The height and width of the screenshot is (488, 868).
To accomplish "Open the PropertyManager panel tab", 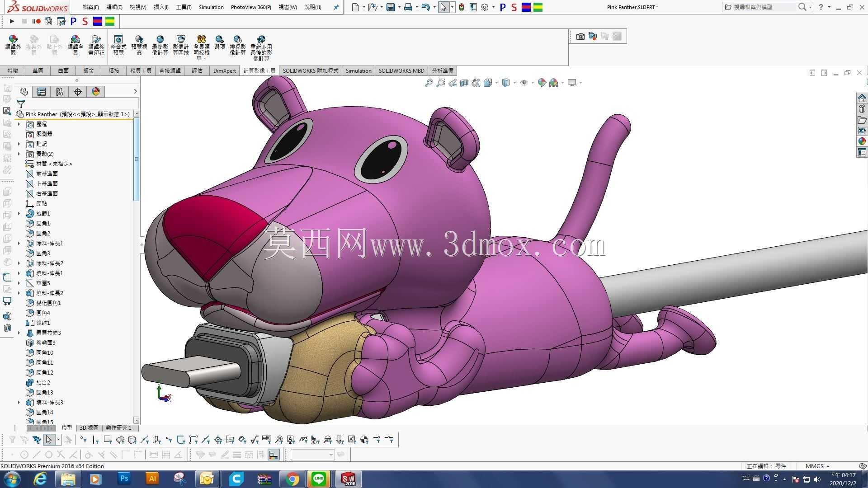I will coord(42,92).
